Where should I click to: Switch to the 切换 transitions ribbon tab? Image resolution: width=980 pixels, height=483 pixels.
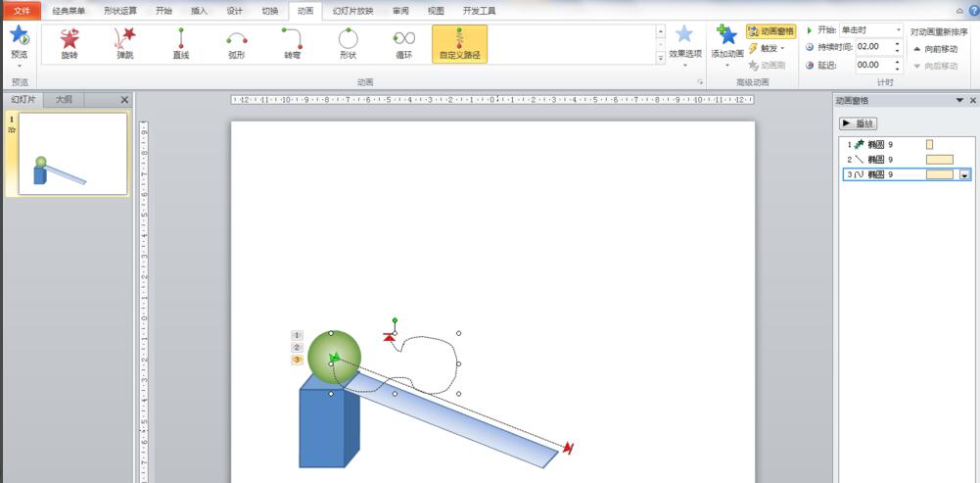click(x=269, y=11)
